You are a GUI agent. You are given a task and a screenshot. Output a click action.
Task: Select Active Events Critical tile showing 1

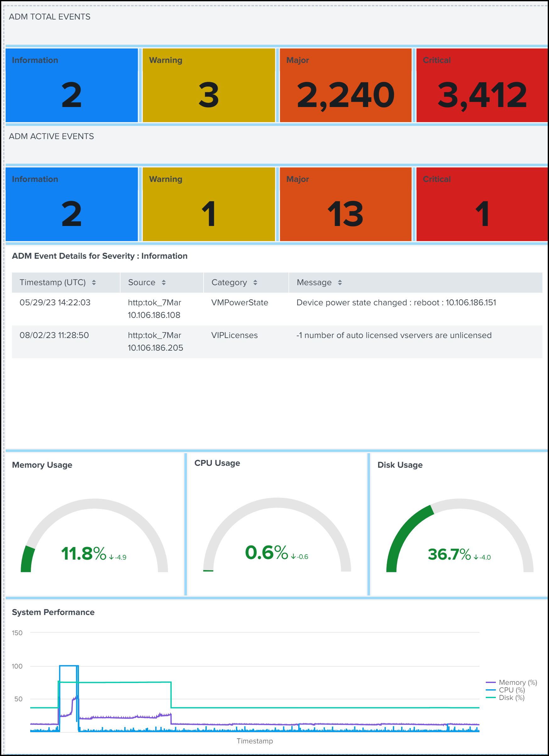pos(482,204)
